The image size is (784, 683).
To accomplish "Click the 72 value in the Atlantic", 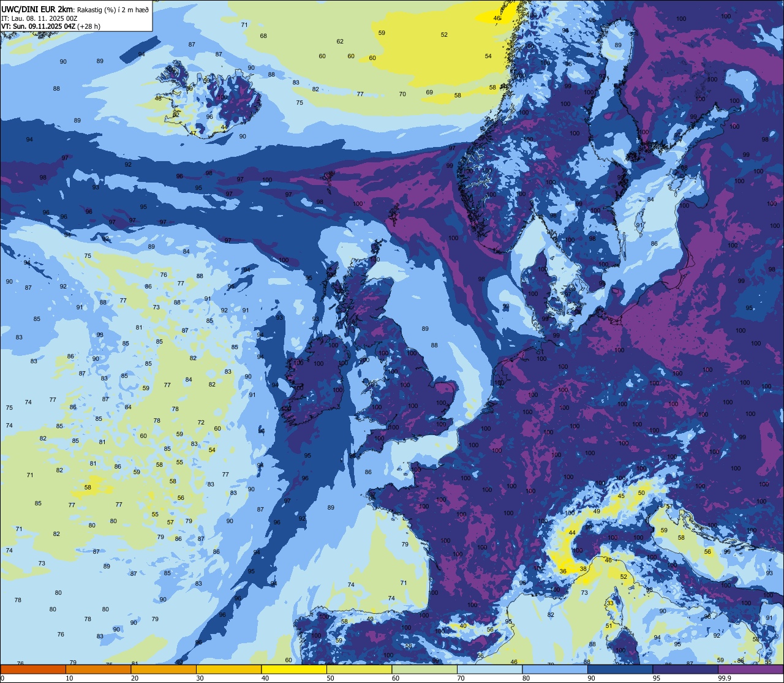I will click(201, 423).
